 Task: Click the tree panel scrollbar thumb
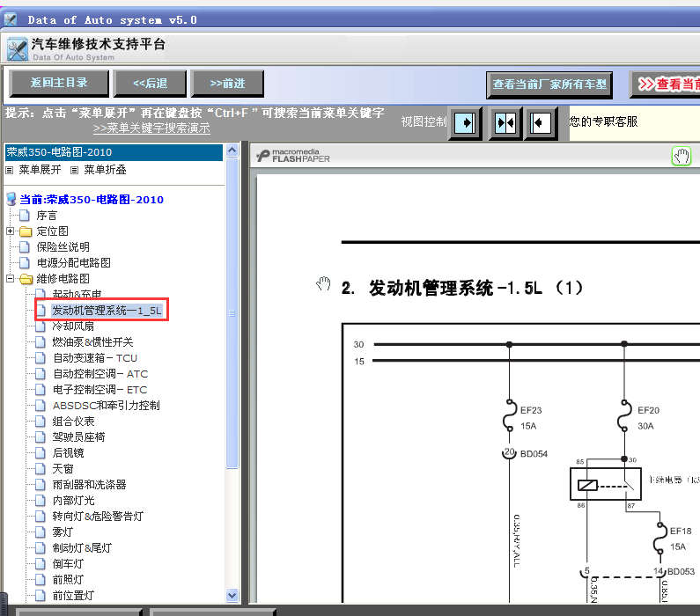coord(232,313)
